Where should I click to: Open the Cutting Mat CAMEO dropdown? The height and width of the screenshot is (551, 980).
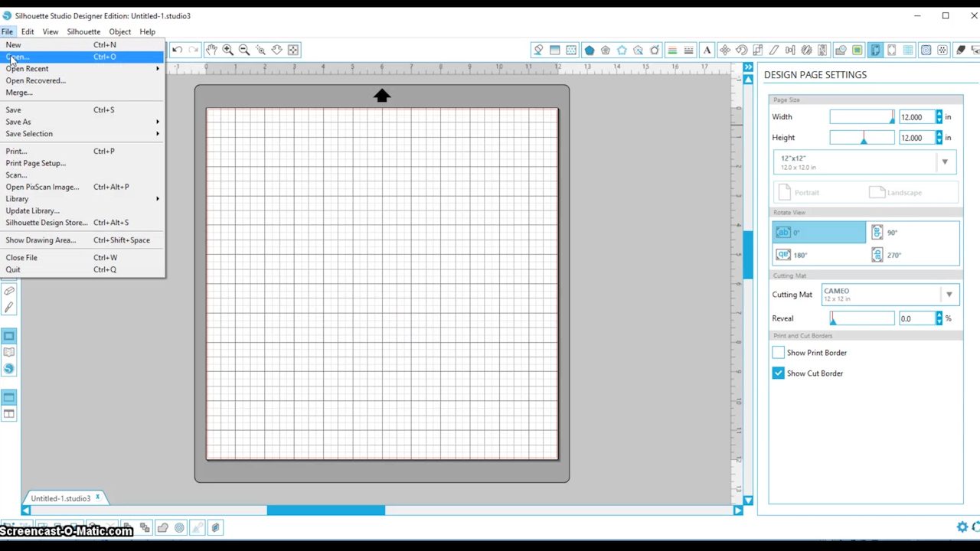[x=890, y=295]
